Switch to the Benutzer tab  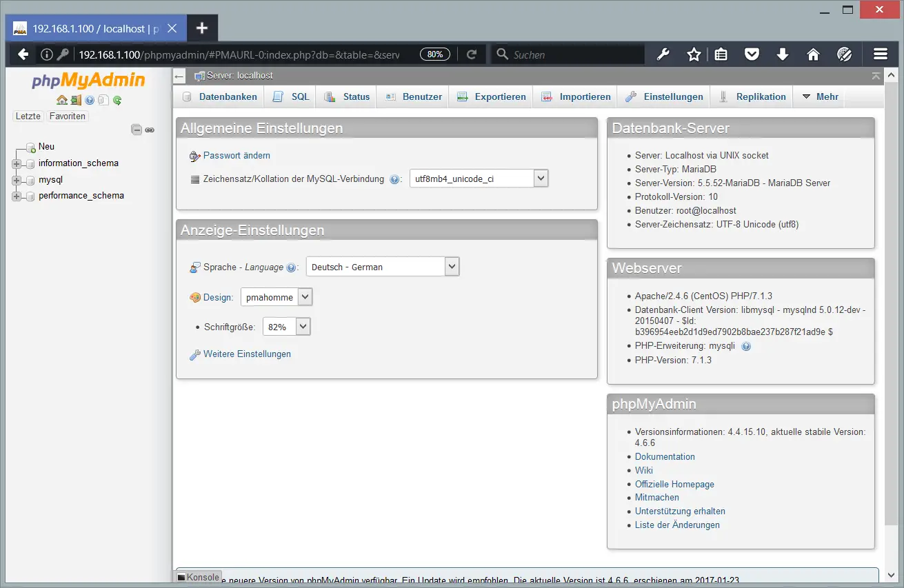point(413,97)
